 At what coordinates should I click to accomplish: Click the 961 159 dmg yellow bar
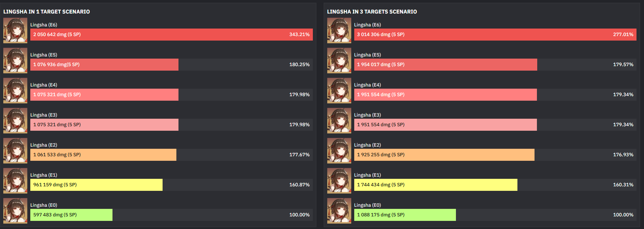point(96,185)
